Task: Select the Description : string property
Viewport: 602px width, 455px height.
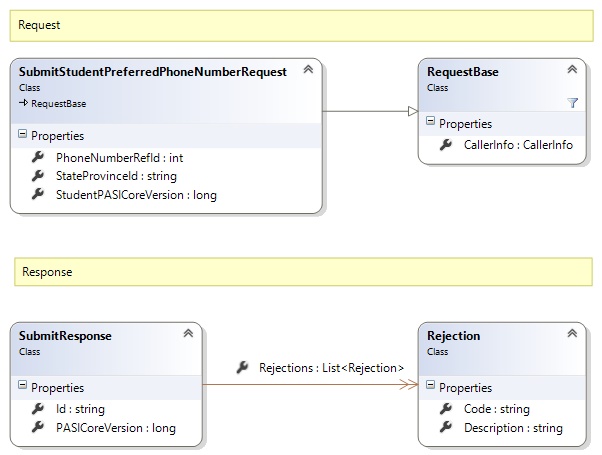Action: pyautogui.click(x=511, y=428)
